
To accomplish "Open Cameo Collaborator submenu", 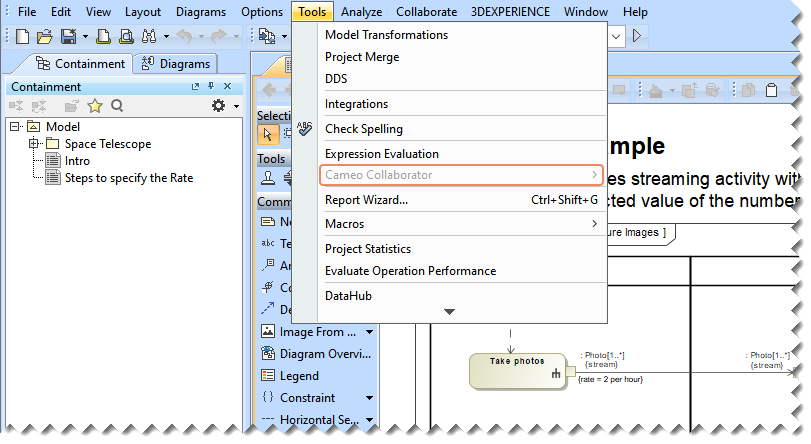I will [x=461, y=175].
